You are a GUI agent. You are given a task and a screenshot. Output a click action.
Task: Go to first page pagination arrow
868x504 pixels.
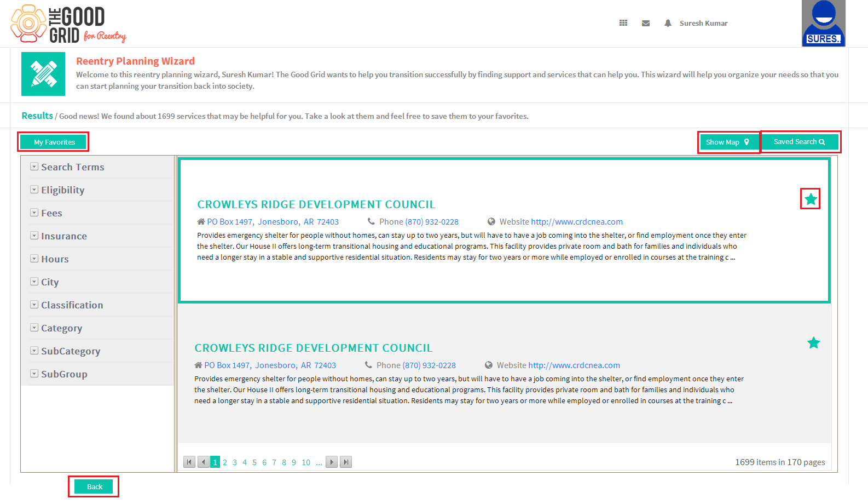coord(189,462)
